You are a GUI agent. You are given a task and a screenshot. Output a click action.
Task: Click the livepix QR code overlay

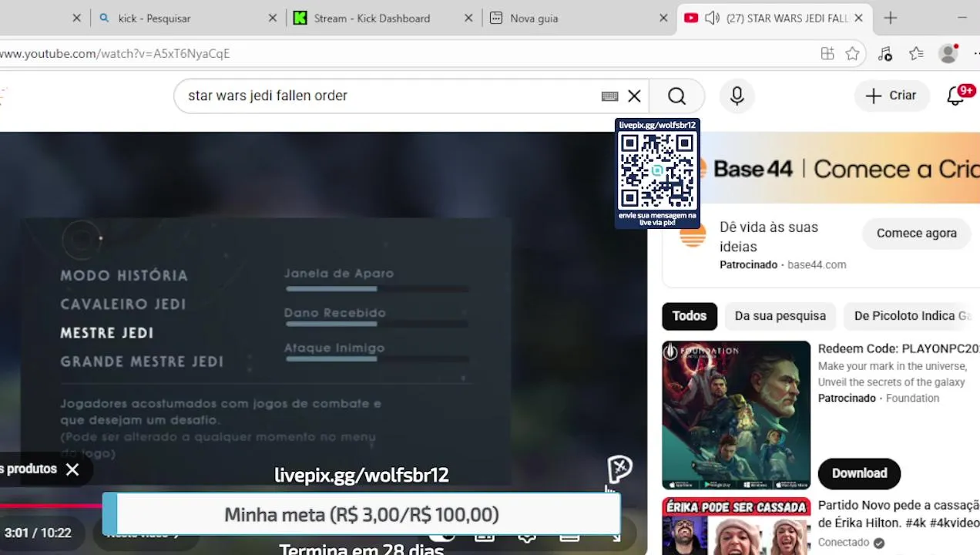pyautogui.click(x=657, y=173)
